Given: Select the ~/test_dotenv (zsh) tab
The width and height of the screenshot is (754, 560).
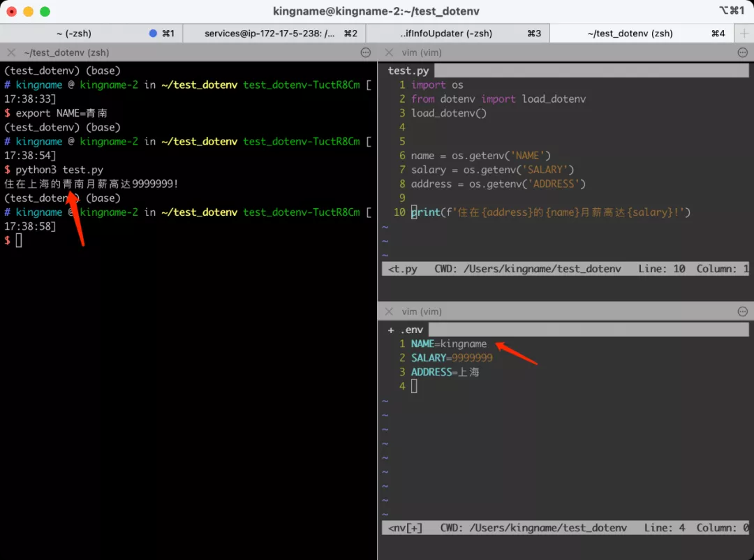Looking at the screenshot, I should (x=630, y=34).
